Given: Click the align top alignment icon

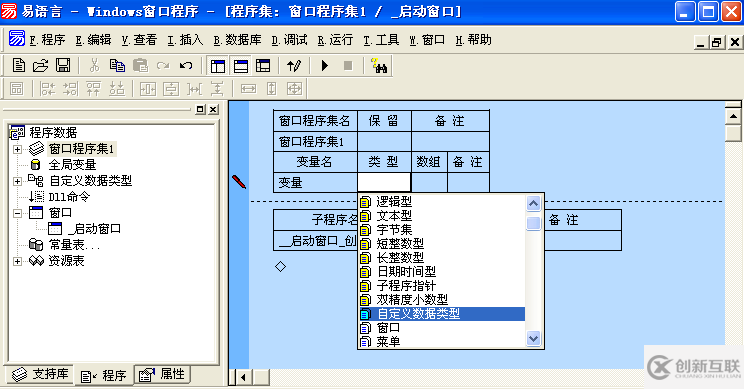Looking at the screenshot, I should click(93, 89).
